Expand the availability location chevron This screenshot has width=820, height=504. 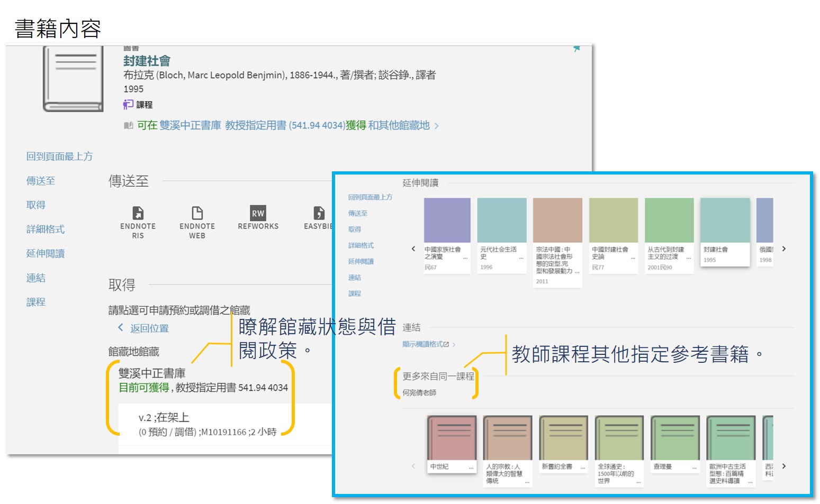point(437,126)
